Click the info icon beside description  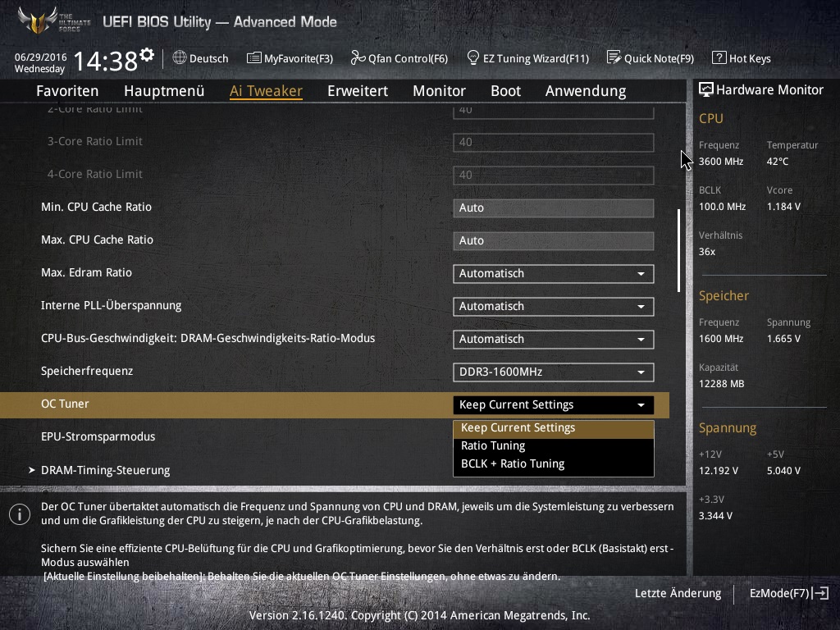20,514
